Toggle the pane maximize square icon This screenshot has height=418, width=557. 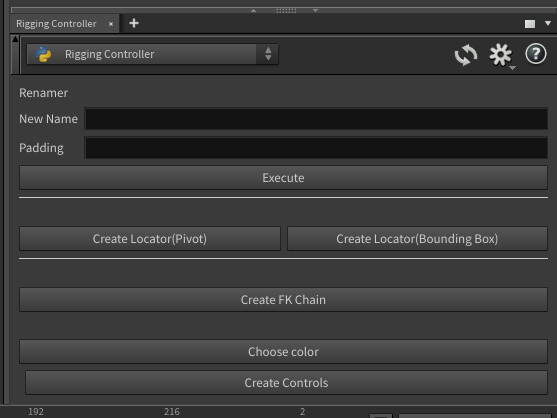(530, 24)
